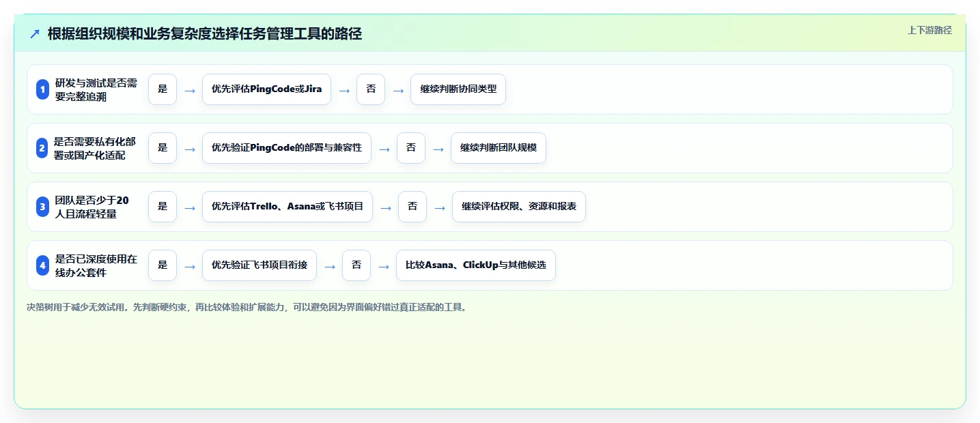Open 优先评估Trello、Asana或飞书项目 box
The height and width of the screenshot is (423, 980).
[x=288, y=207]
